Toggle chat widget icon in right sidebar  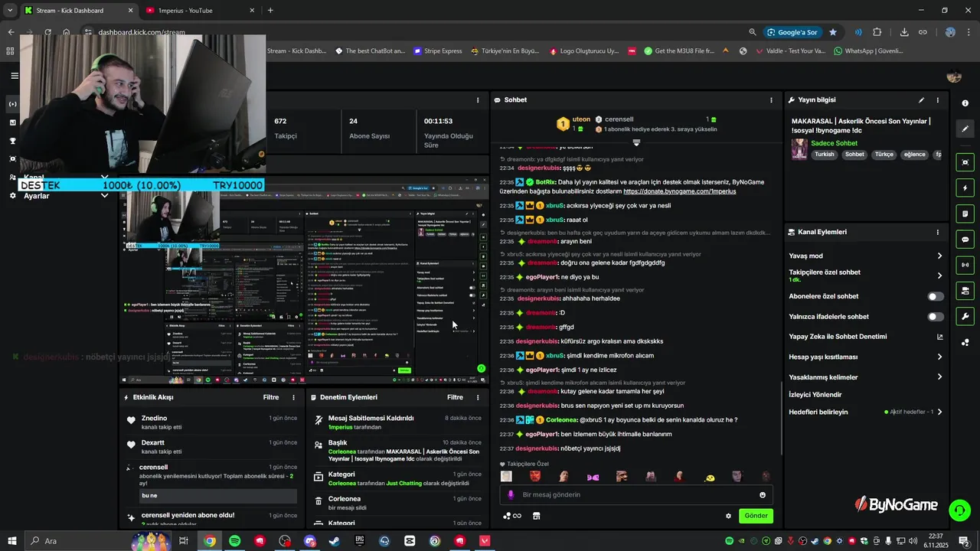coord(965,240)
